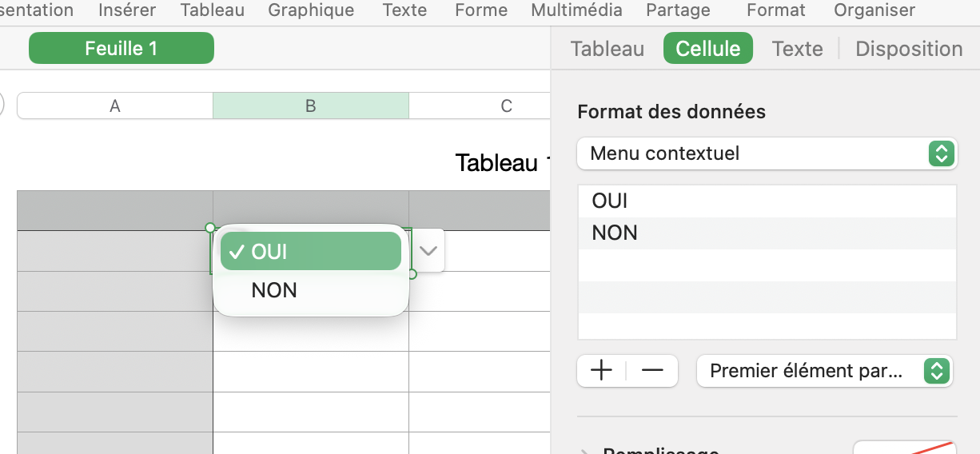Expand the Remplissage disclosure triangle
This screenshot has width=980, height=454.
click(x=585, y=450)
